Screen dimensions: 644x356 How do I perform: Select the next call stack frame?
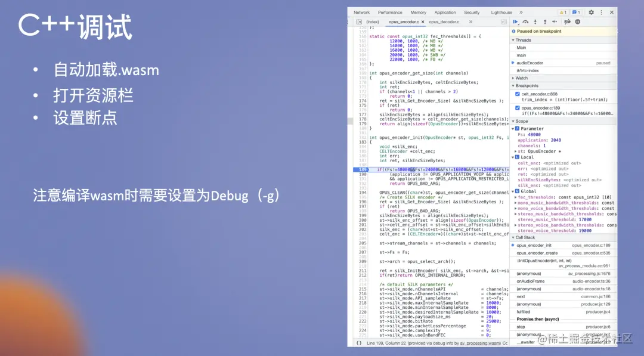tap(563, 296)
